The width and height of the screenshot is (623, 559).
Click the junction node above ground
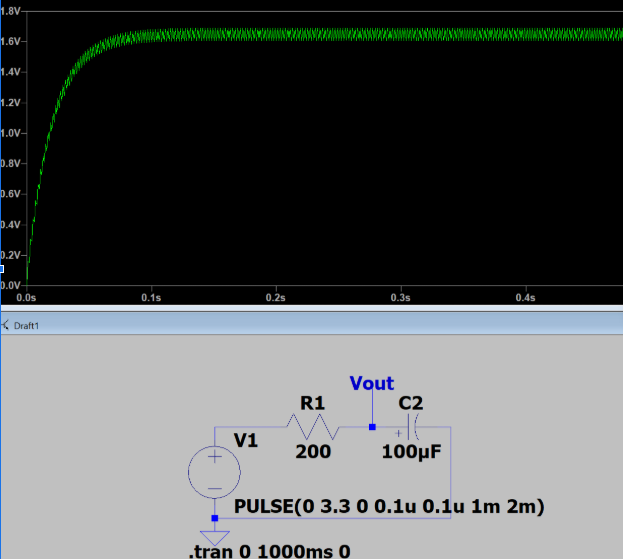(x=215, y=518)
